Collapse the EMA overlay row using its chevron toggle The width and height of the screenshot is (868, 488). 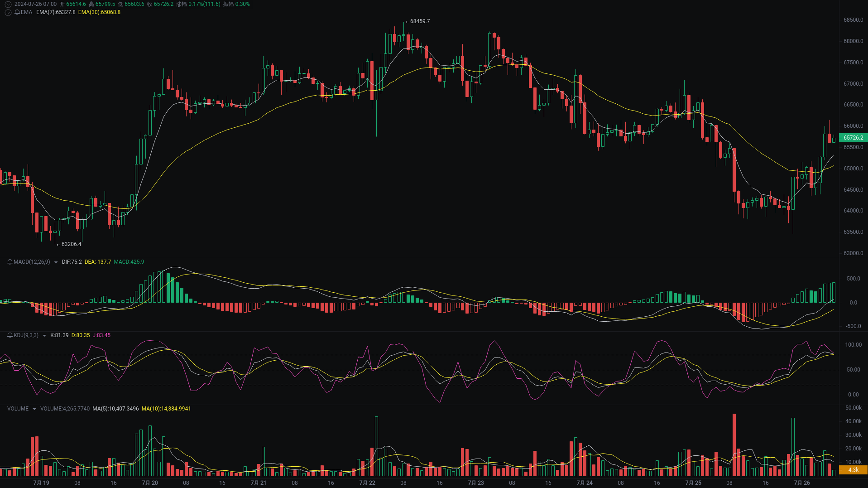pyautogui.click(x=8, y=12)
